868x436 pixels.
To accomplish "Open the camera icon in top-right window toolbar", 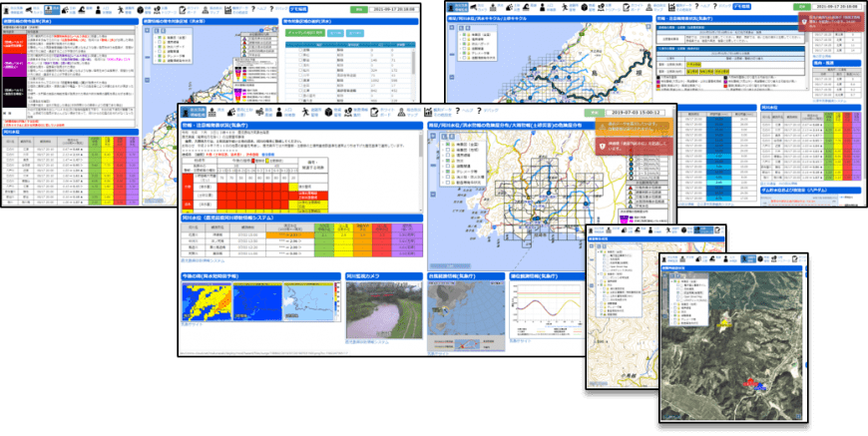I will pos(473,7).
